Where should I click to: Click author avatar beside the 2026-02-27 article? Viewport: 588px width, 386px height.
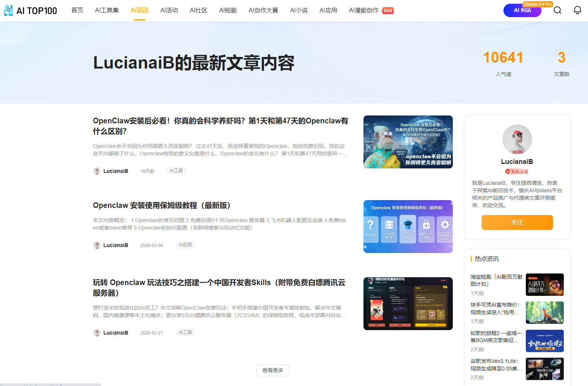click(97, 333)
